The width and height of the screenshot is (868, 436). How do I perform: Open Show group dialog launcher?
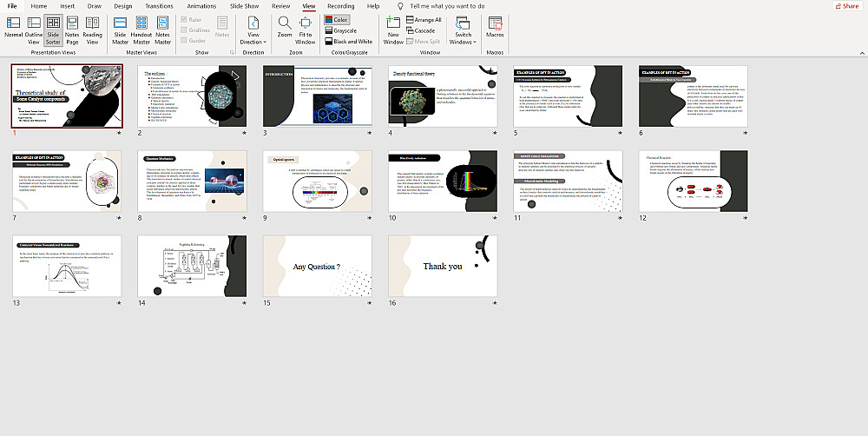232,53
